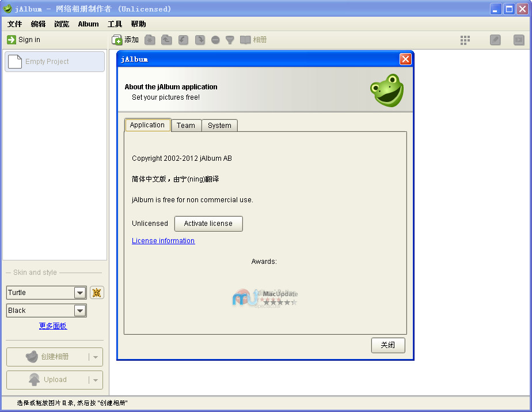
Task: Open the 浏览 menu
Action: click(62, 24)
